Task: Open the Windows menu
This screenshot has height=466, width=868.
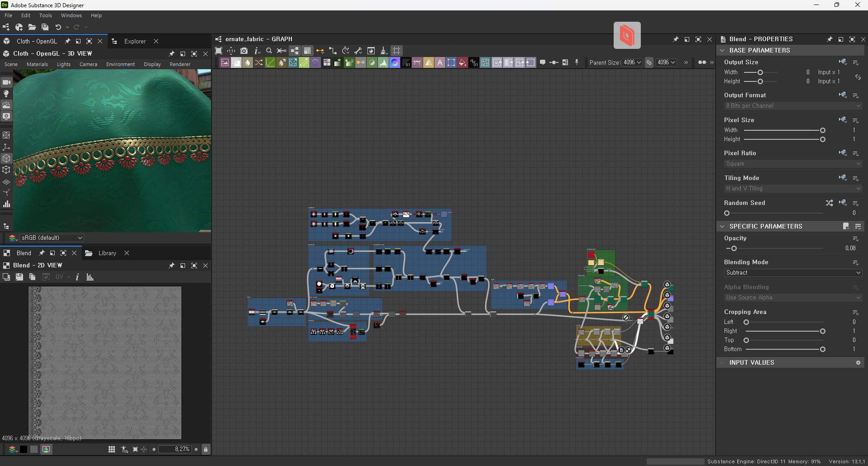Action: [x=72, y=15]
